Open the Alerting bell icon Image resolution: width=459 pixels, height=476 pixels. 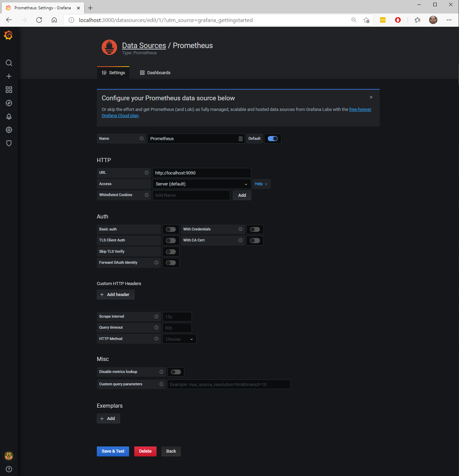pos(9,116)
